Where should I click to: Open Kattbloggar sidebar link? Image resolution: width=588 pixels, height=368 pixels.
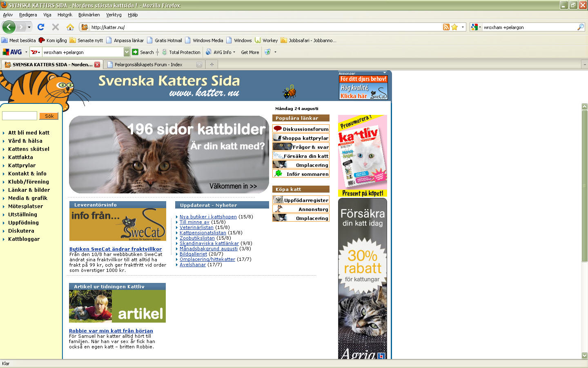coord(24,239)
